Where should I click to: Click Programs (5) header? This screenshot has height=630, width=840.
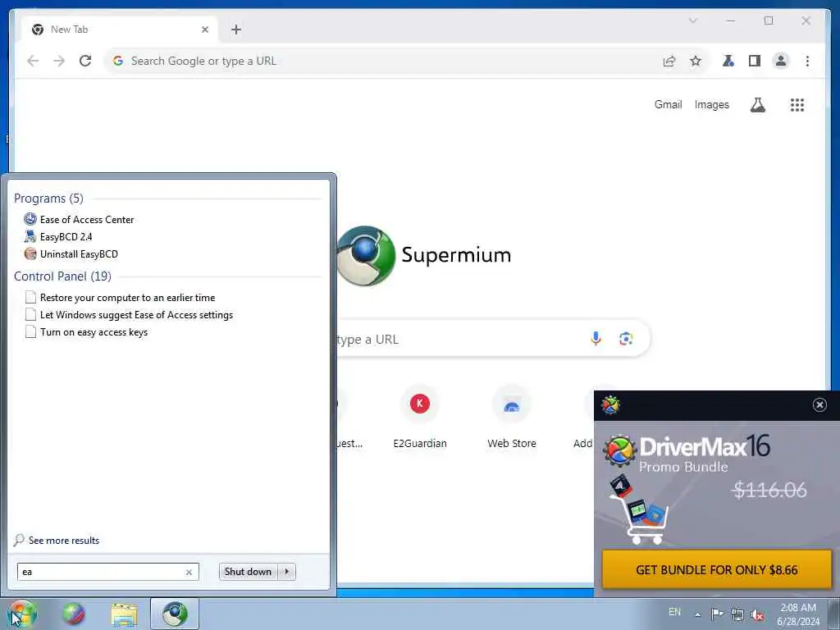pyautogui.click(x=48, y=199)
